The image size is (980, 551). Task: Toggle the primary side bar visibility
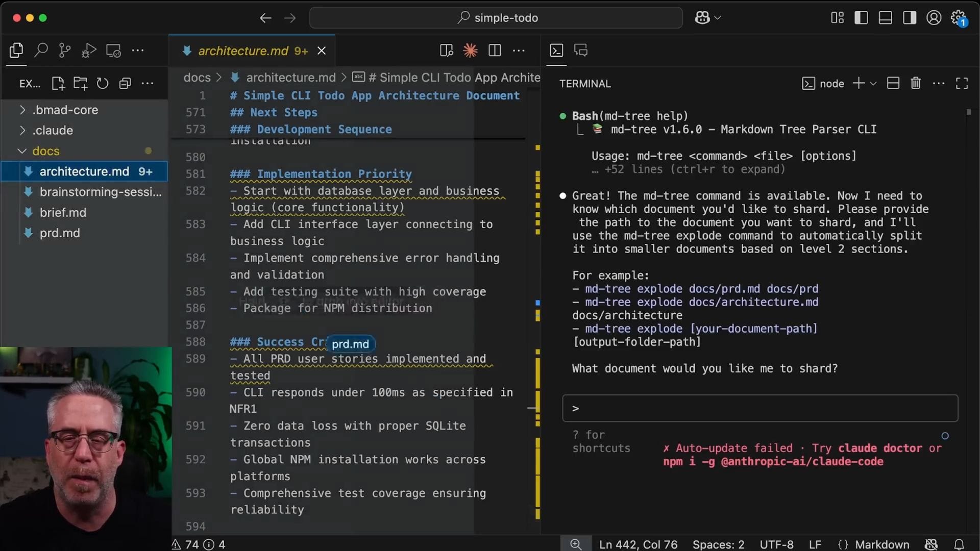[861, 18]
